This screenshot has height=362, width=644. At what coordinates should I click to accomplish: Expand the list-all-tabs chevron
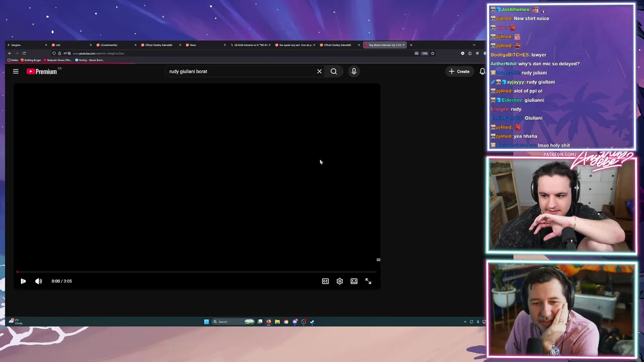pos(474,45)
